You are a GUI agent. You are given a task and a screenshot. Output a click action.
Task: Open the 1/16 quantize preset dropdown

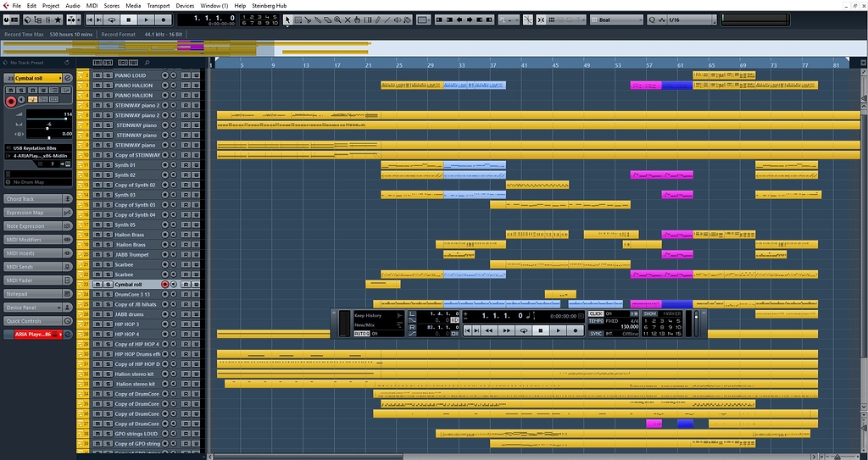687,19
